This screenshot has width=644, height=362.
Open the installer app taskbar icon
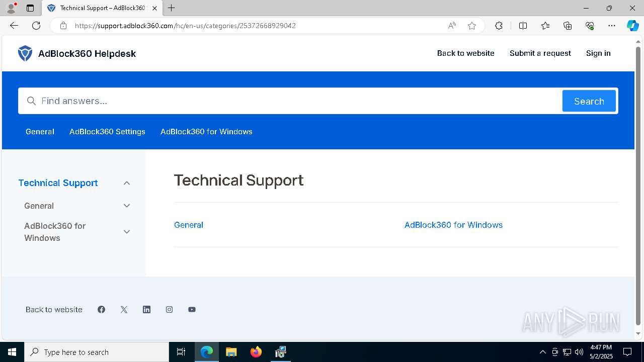281,352
